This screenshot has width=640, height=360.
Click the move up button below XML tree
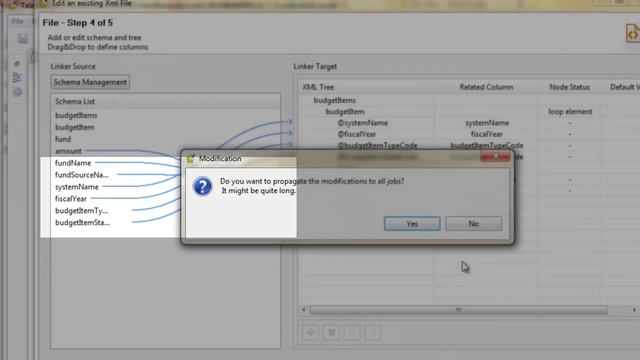352,333
